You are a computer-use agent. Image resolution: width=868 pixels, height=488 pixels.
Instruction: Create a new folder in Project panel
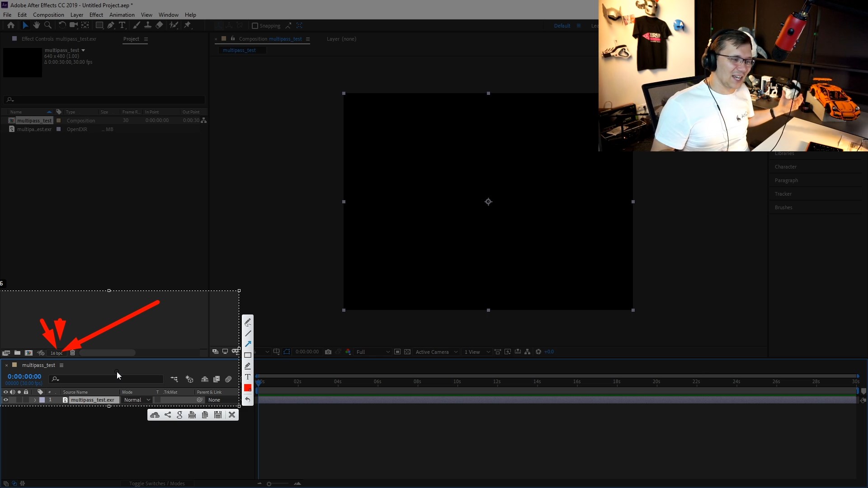click(17, 353)
